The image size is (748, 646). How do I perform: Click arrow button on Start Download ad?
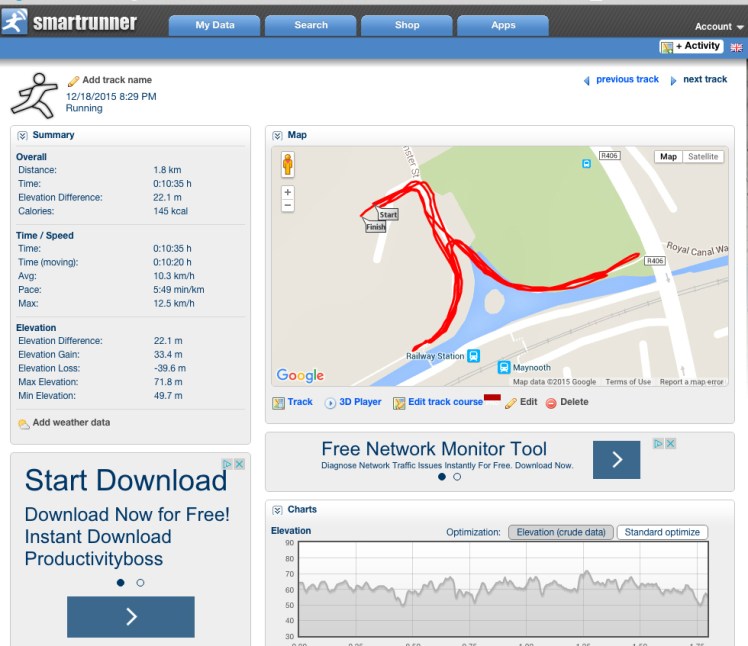click(131, 617)
